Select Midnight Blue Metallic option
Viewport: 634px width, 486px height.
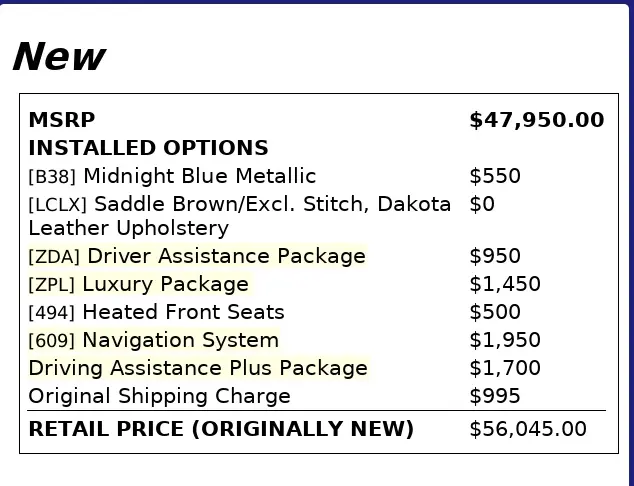pyautogui.click(x=200, y=176)
